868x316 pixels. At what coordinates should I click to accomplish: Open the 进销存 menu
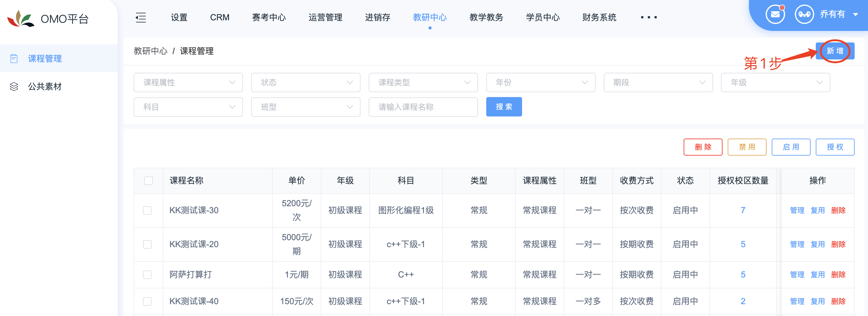point(378,17)
